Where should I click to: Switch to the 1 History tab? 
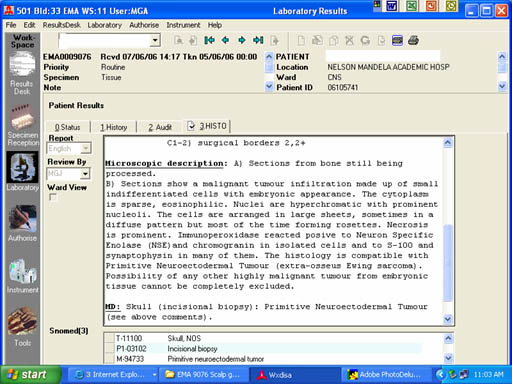pyautogui.click(x=114, y=127)
